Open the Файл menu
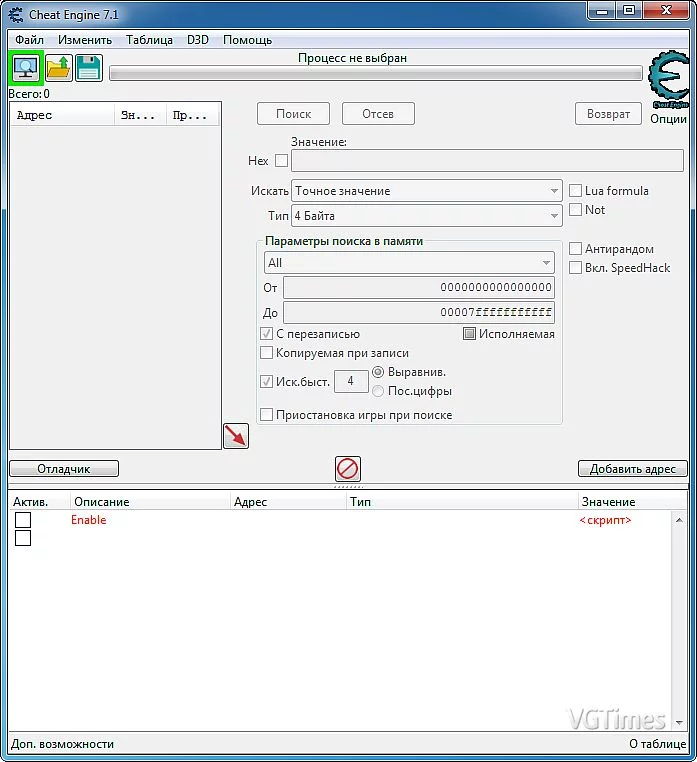The width and height of the screenshot is (697, 762). coord(29,40)
